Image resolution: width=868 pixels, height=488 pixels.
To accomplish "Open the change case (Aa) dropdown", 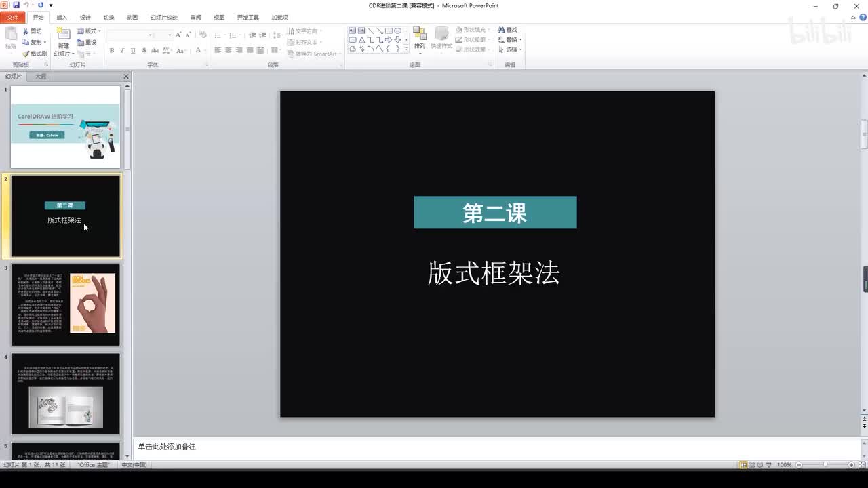I will pyautogui.click(x=182, y=50).
